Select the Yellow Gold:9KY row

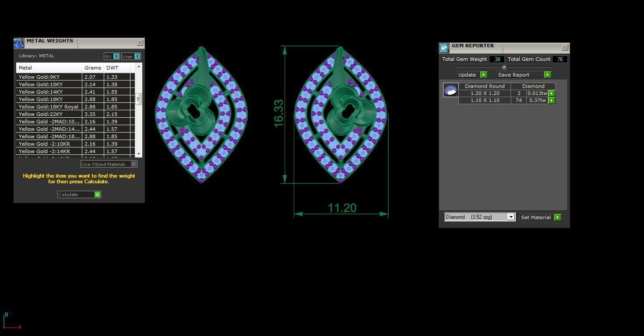[x=75, y=77]
